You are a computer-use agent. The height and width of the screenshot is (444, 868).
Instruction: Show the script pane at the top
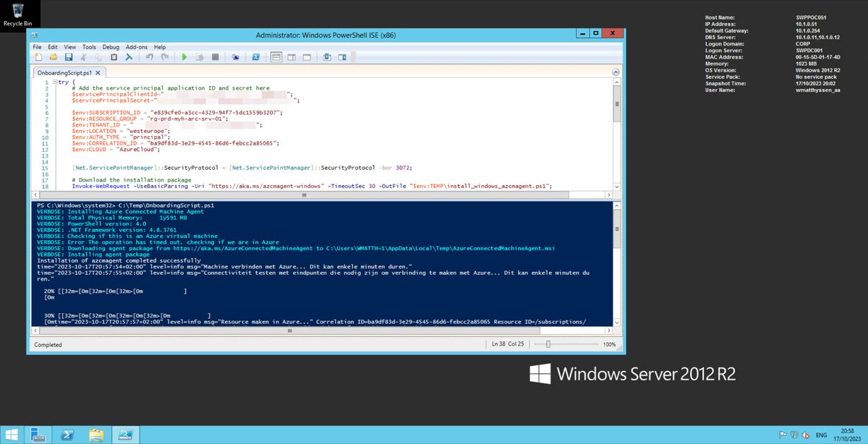tap(276, 57)
